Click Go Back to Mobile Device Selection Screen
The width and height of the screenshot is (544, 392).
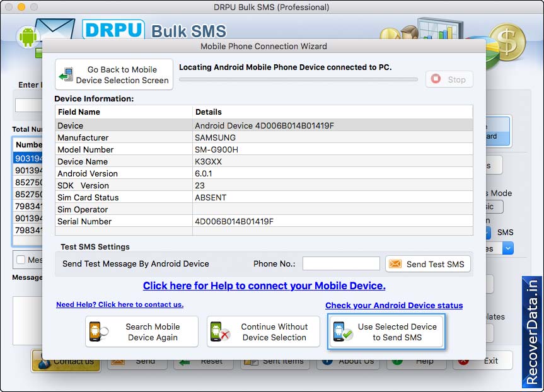(x=114, y=74)
